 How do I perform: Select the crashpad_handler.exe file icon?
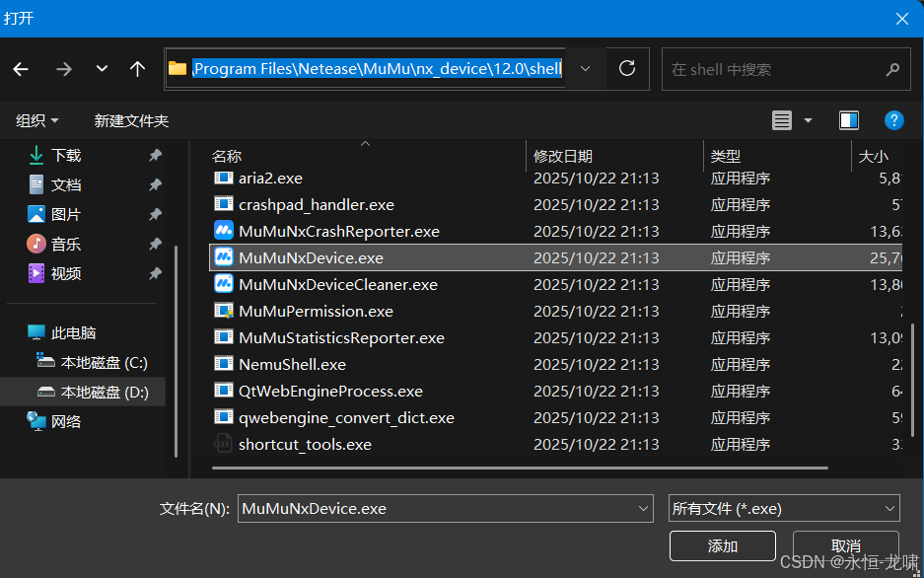pos(223,204)
